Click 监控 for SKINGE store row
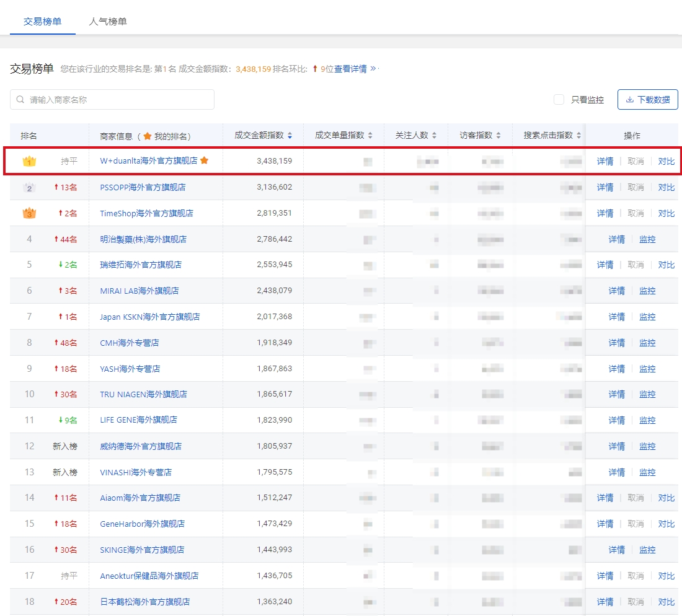Image resolution: width=682 pixels, height=616 pixels. click(x=647, y=550)
